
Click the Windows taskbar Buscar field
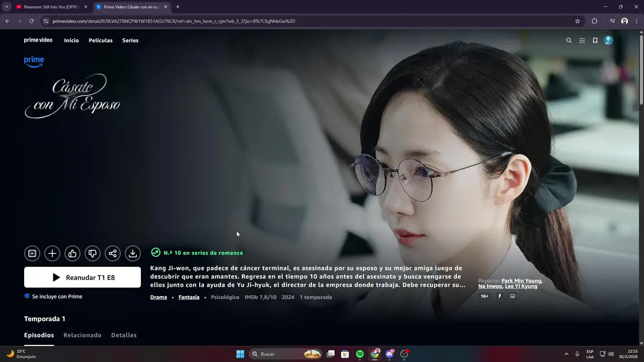[285, 354]
